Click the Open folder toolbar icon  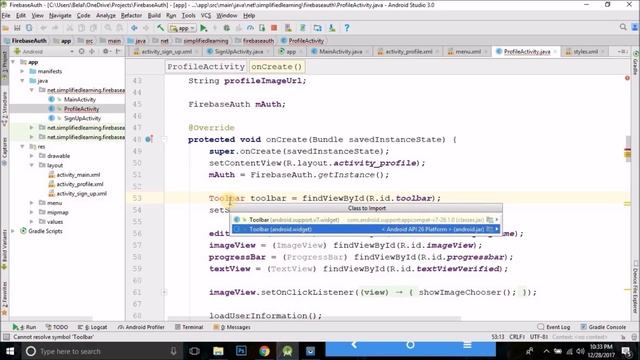[5, 28]
